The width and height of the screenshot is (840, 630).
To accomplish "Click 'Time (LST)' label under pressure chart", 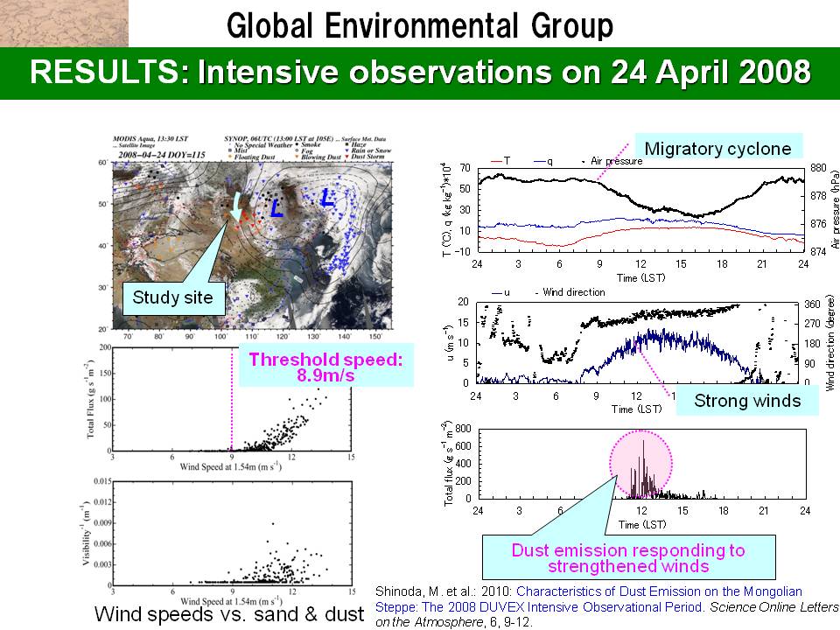I will point(640,277).
